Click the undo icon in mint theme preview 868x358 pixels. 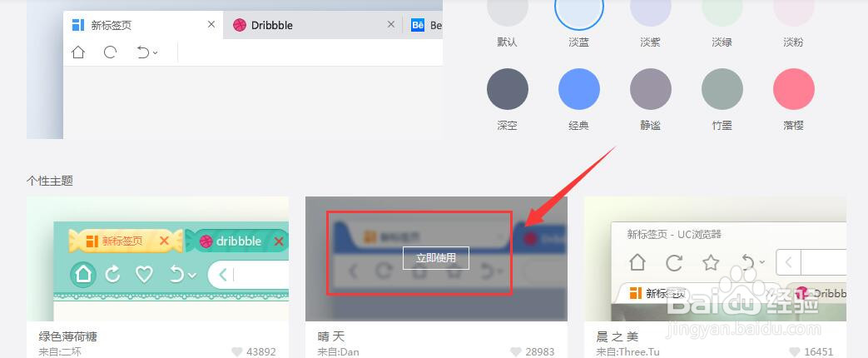177,274
